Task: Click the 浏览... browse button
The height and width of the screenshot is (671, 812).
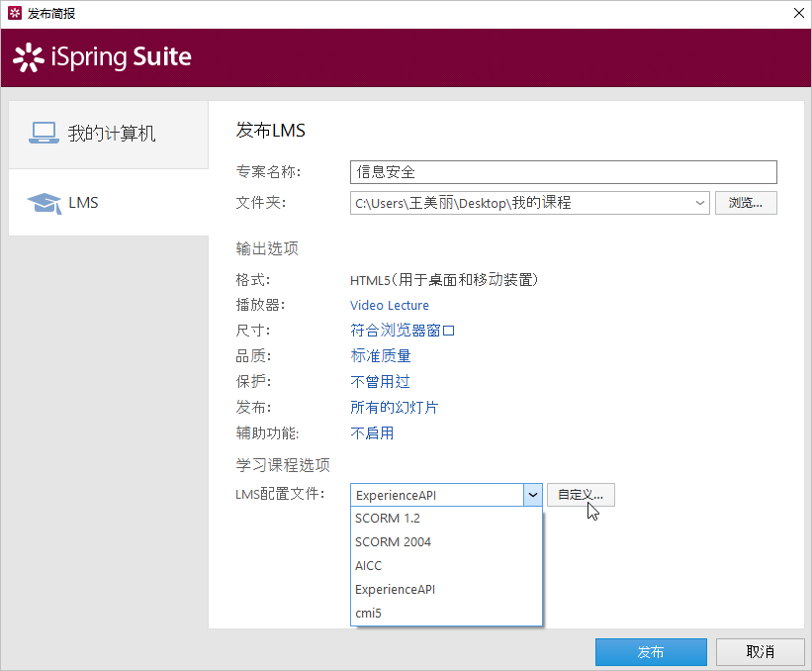Action: [x=746, y=203]
